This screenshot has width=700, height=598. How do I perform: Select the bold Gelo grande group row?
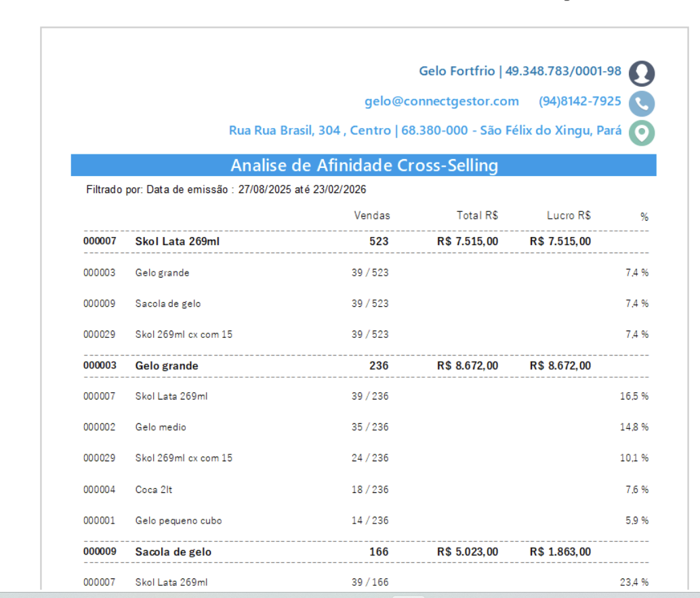click(167, 366)
